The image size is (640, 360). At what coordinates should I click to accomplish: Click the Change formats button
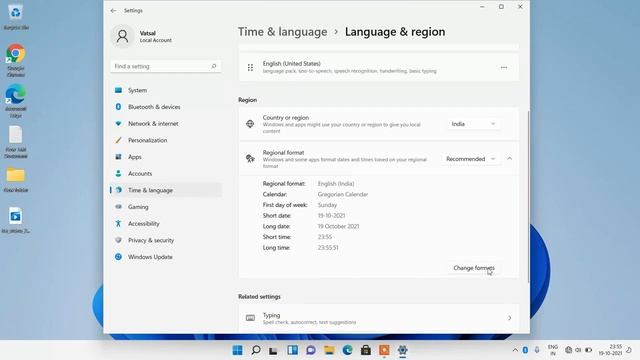pos(474,268)
